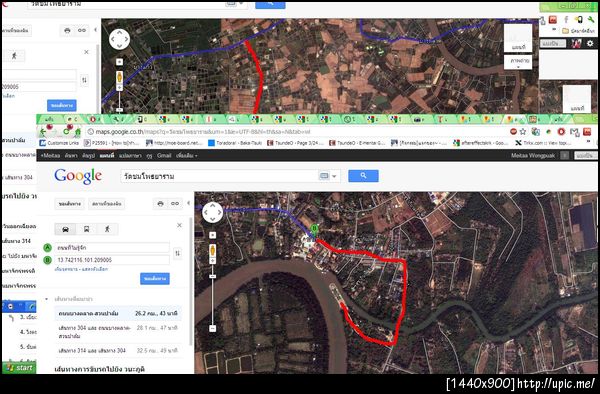Close the directions form with the X
Image resolution: width=600 pixels, height=394 pixels.
(x=179, y=225)
